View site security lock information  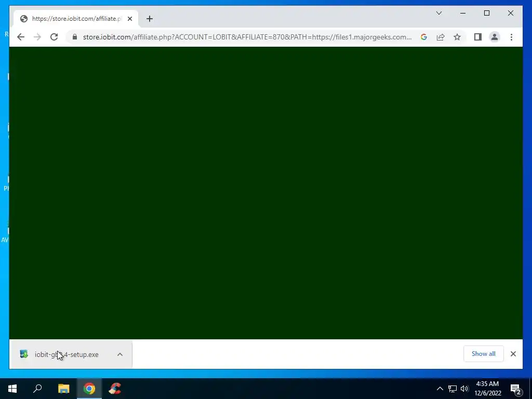pyautogui.click(x=75, y=37)
